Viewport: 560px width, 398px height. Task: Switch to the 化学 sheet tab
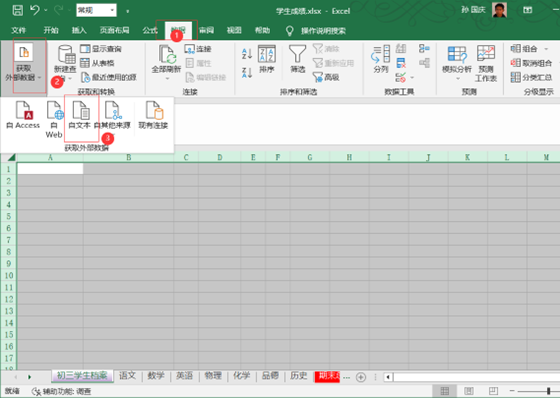pyautogui.click(x=241, y=376)
